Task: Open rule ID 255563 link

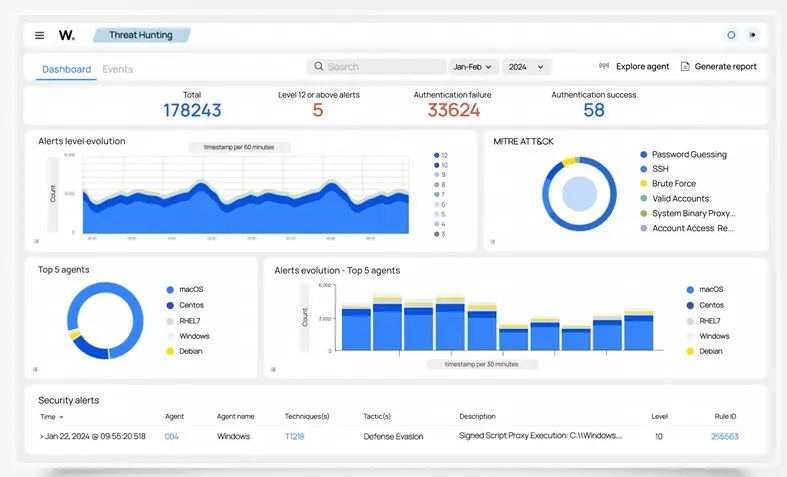Action: tap(725, 437)
